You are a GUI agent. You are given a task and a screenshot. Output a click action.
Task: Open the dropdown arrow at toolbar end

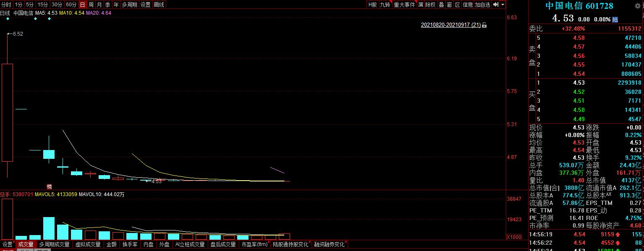tap(503, 5)
